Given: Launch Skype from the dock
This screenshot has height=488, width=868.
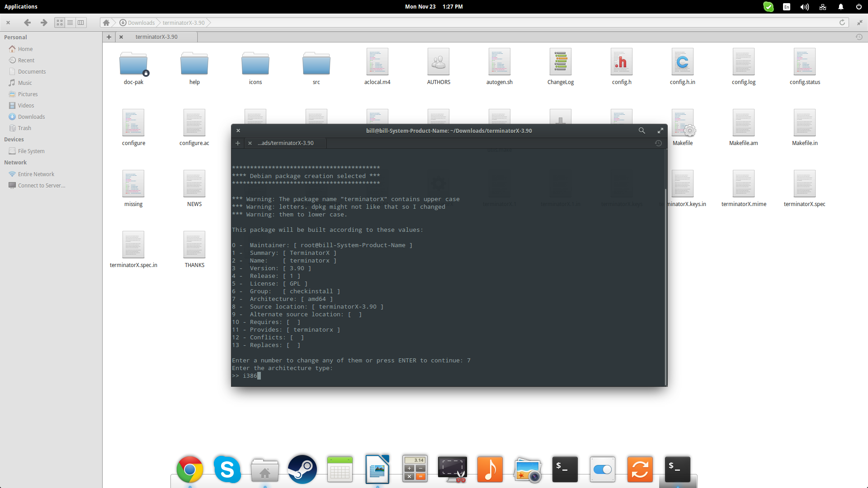Looking at the screenshot, I should point(227,469).
